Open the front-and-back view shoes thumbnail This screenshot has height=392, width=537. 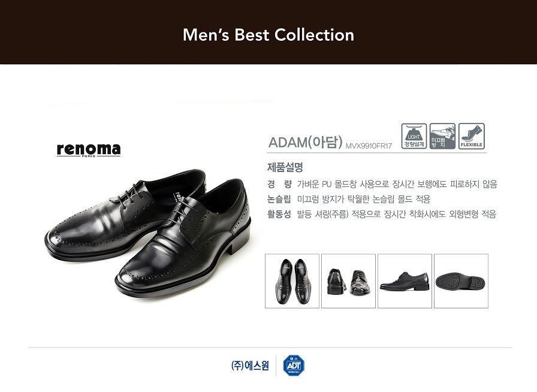click(348, 281)
